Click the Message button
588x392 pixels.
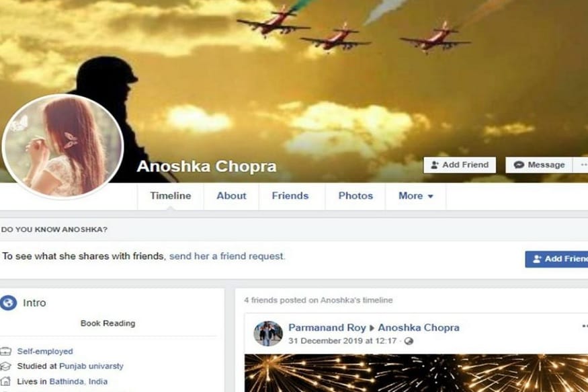539,165
